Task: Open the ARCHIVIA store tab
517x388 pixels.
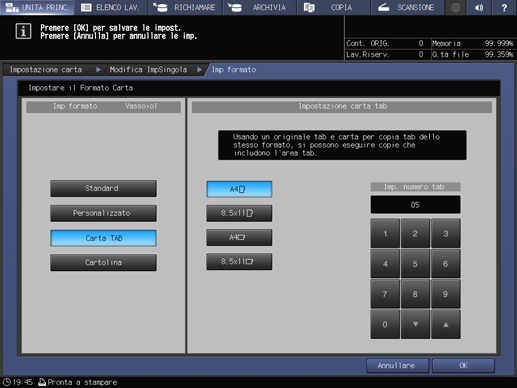Action: (x=259, y=7)
